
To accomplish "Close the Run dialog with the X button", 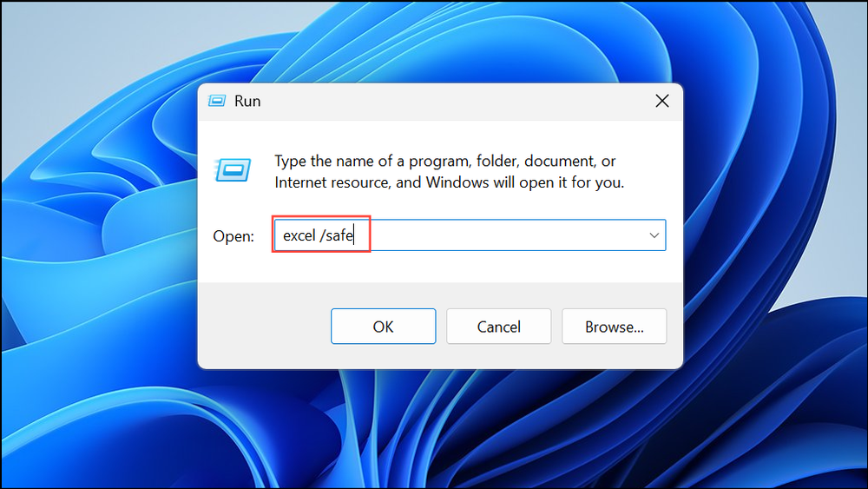I will click(x=662, y=101).
